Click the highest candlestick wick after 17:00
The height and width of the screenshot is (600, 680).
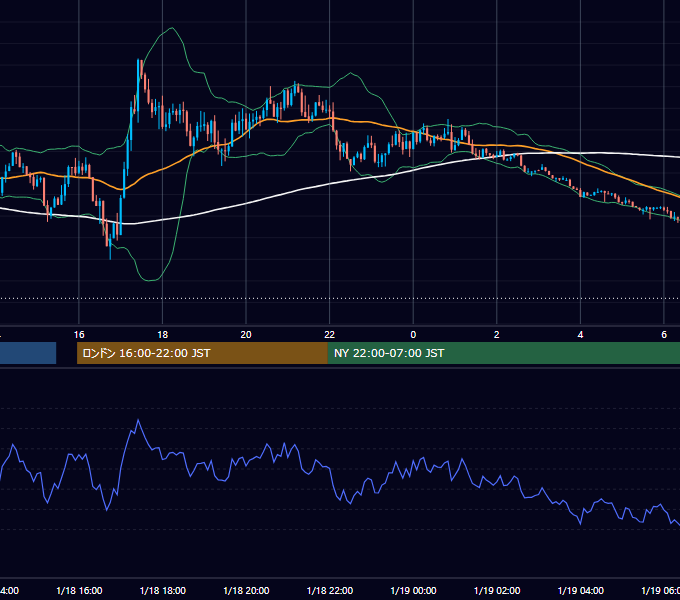click(138, 61)
